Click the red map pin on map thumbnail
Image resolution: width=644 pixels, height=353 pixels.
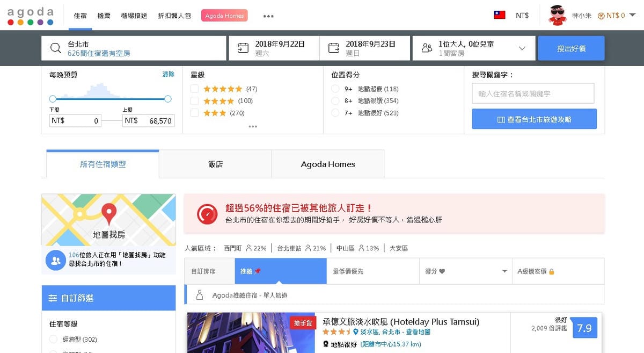pyautogui.click(x=109, y=214)
